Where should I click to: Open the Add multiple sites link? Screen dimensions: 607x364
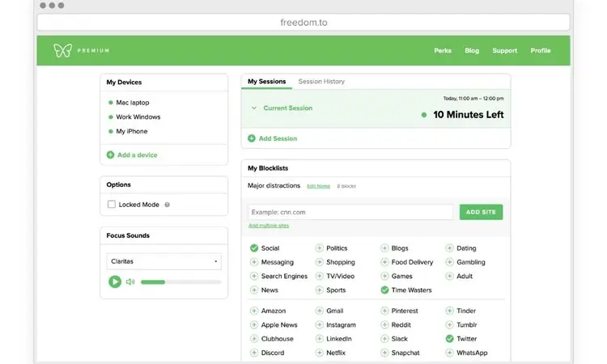click(269, 226)
